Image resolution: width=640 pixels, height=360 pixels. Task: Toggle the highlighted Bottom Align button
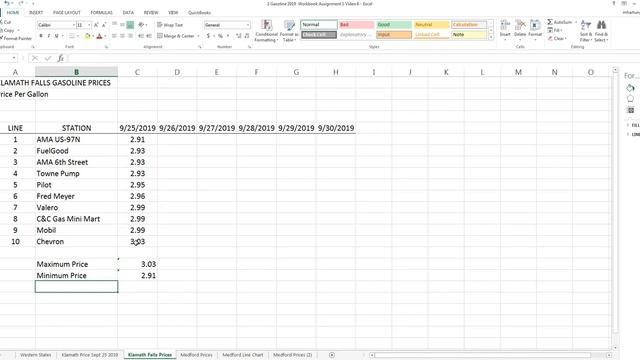[x=130, y=25]
